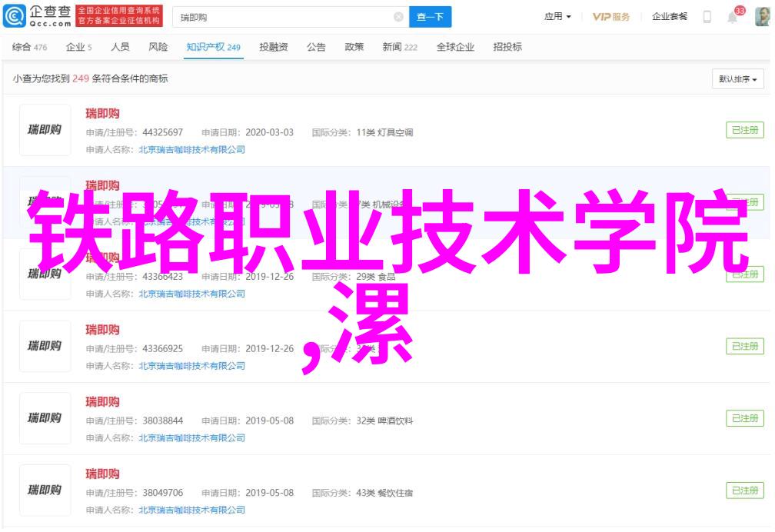Select the 知识产权 249 tab
The image size is (775, 532).
click(x=213, y=47)
